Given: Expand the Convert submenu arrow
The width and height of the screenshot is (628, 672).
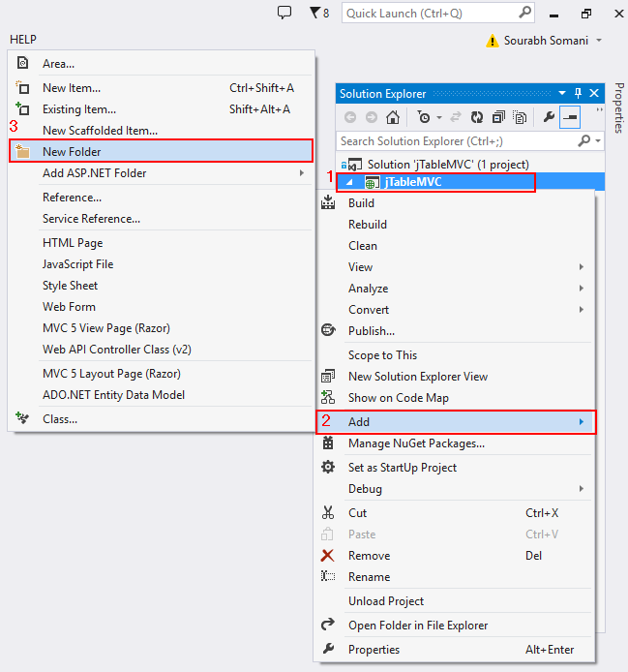Looking at the screenshot, I should coord(582,309).
